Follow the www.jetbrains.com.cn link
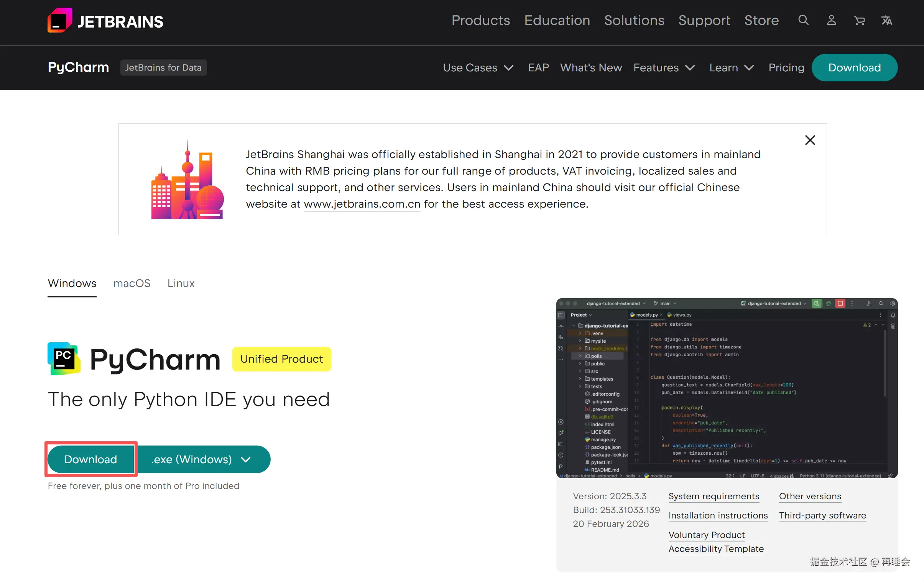Viewport: 924px width, 581px height. pos(362,204)
